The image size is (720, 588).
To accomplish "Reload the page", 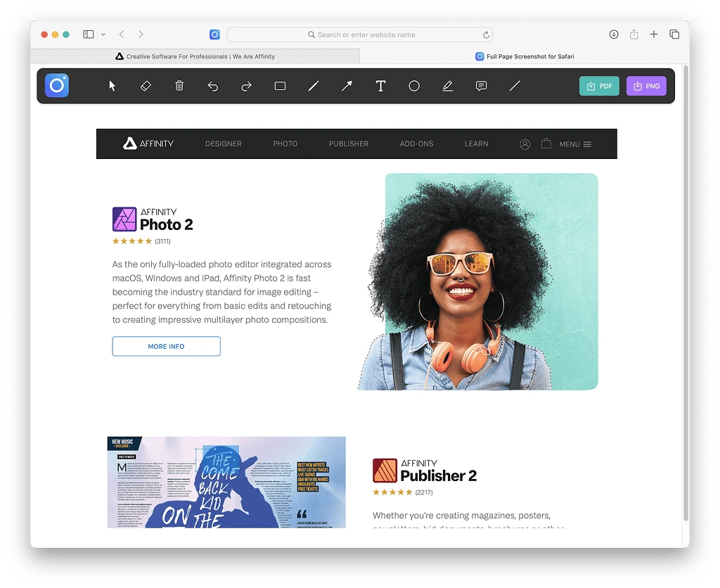I will pyautogui.click(x=485, y=35).
